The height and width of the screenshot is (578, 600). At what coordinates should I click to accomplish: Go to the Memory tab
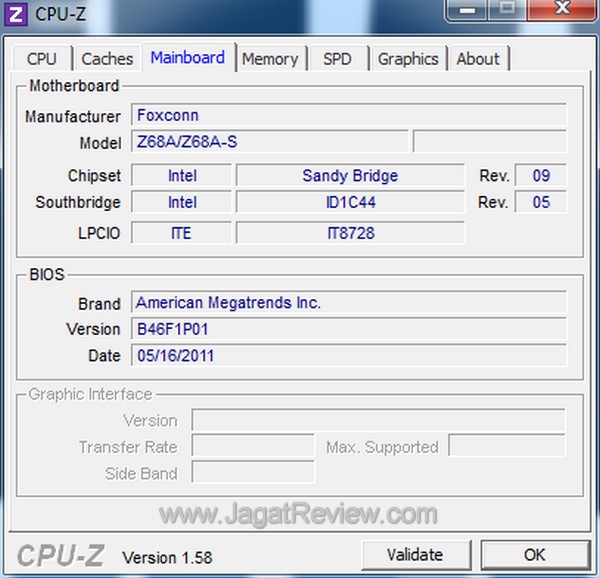[x=270, y=59]
